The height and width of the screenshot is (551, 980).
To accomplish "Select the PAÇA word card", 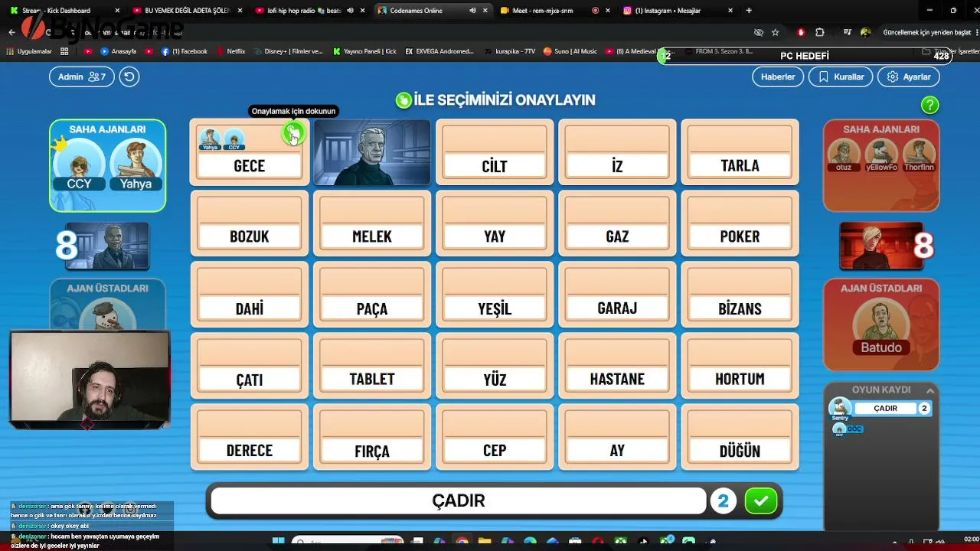I will coord(372,295).
